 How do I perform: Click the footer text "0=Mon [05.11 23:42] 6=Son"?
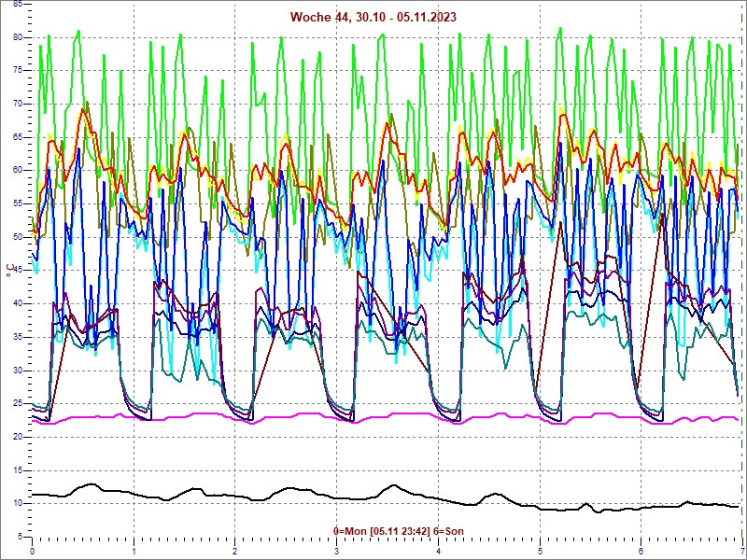[399, 530]
